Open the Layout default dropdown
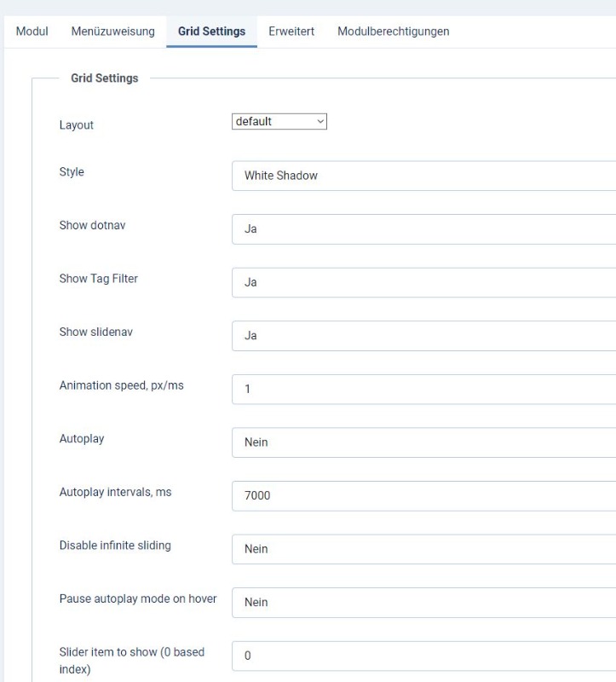Viewport: 616px width, 682px height. [x=279, y=121]
